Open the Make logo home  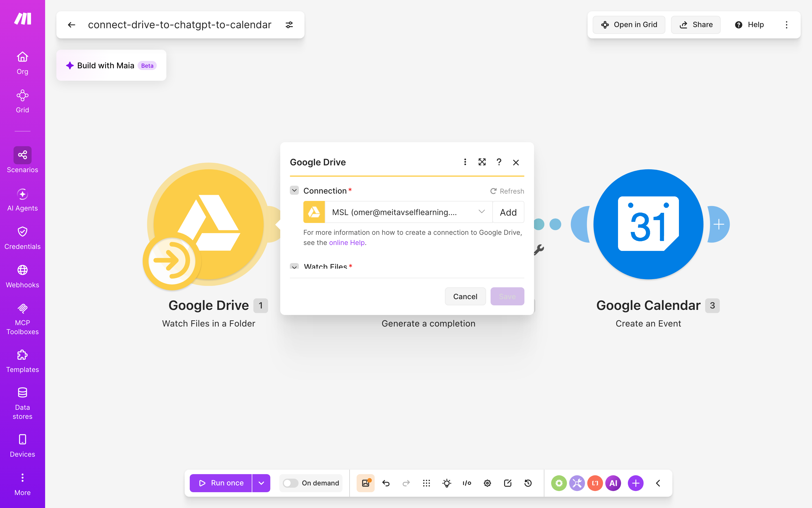point(23,18)
